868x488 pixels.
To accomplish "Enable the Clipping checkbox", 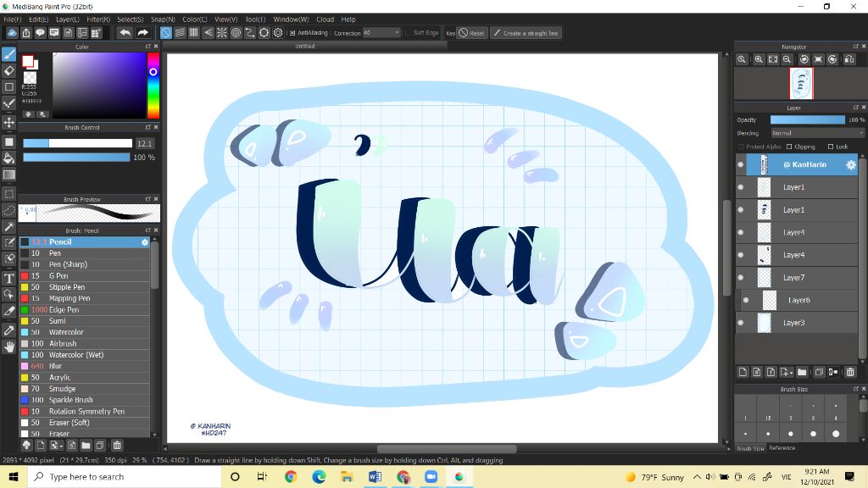I will 789,147.
